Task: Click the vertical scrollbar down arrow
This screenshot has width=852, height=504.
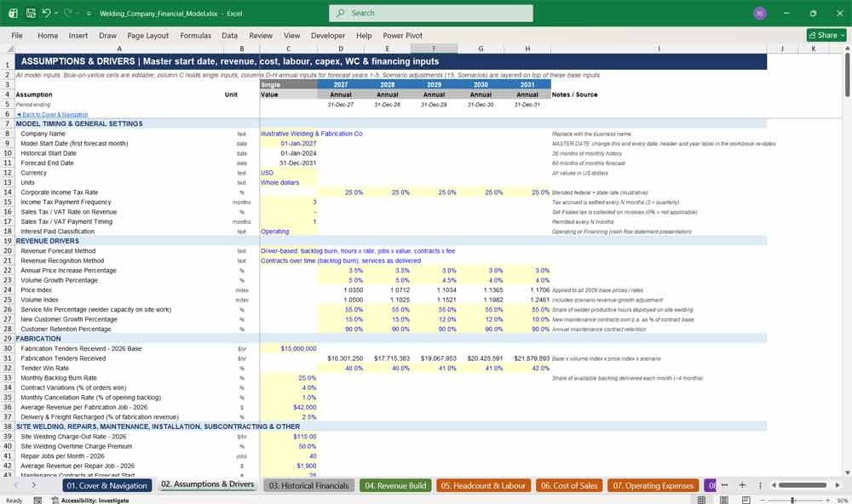Action: [847, 473]
